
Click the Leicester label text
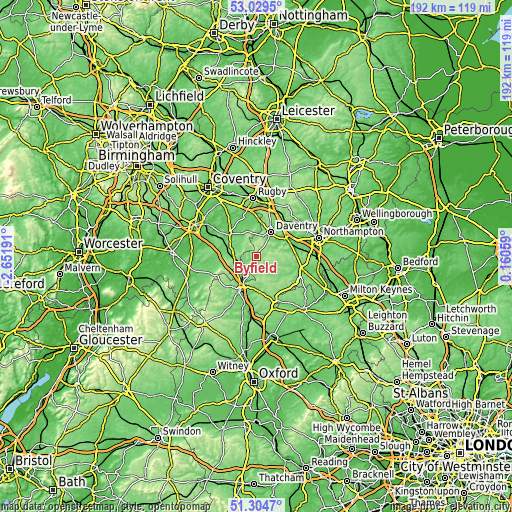[x=308, y=111]
